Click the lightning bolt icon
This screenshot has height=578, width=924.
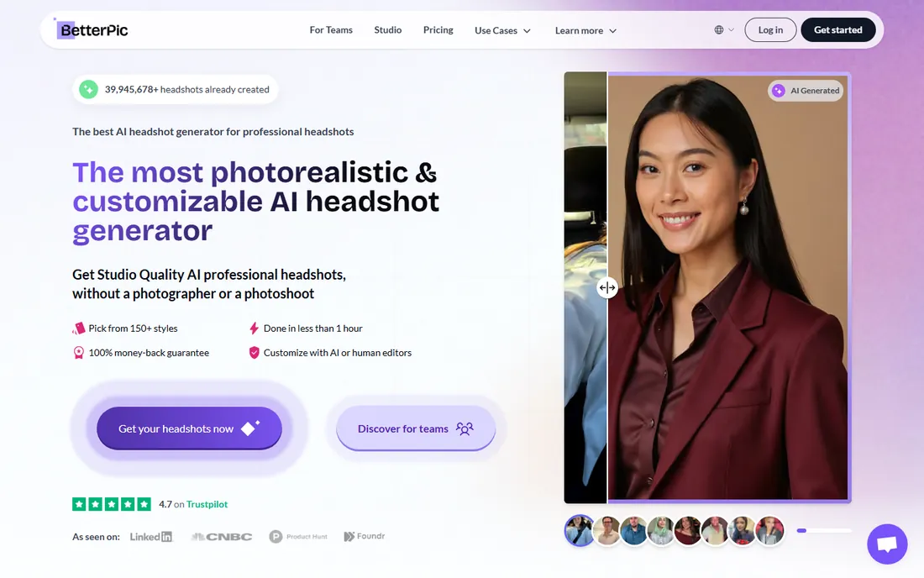coord(254,328)
